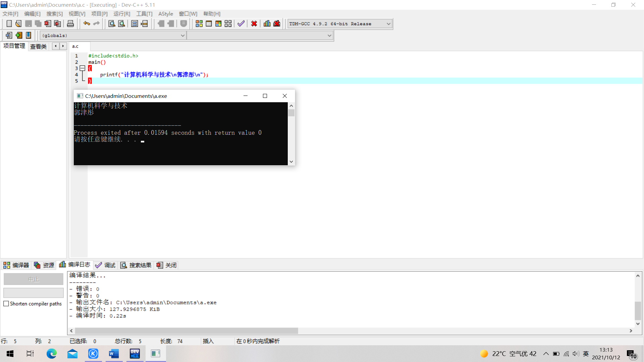Click the compile log horizontal scrollbar thumb
644x362 pixels.
(x=186, y=331)
